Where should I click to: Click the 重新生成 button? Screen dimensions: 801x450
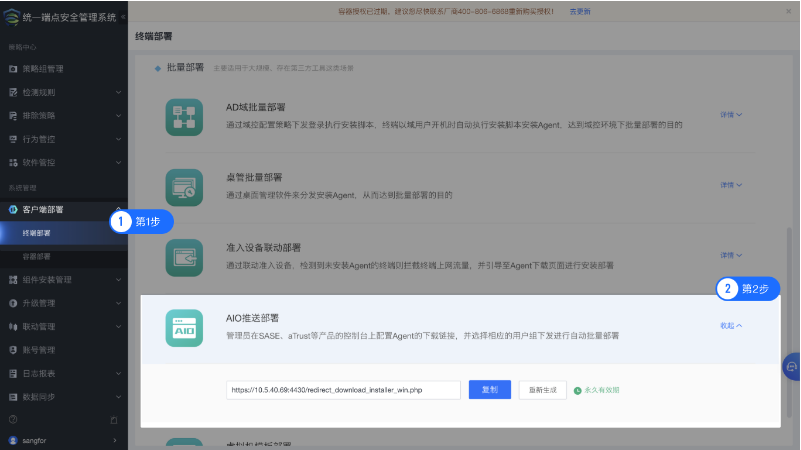tap(542, 390)
